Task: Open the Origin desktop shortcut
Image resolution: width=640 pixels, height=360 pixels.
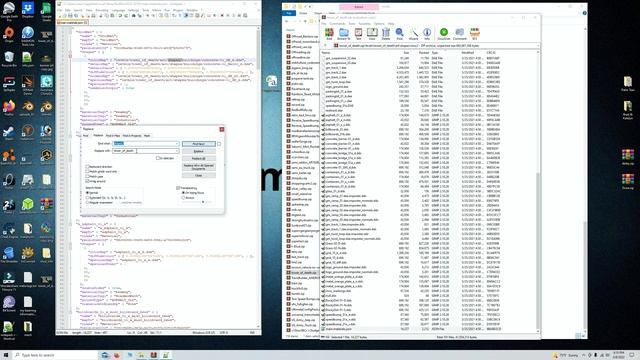Action: click(x=9, y=35)
